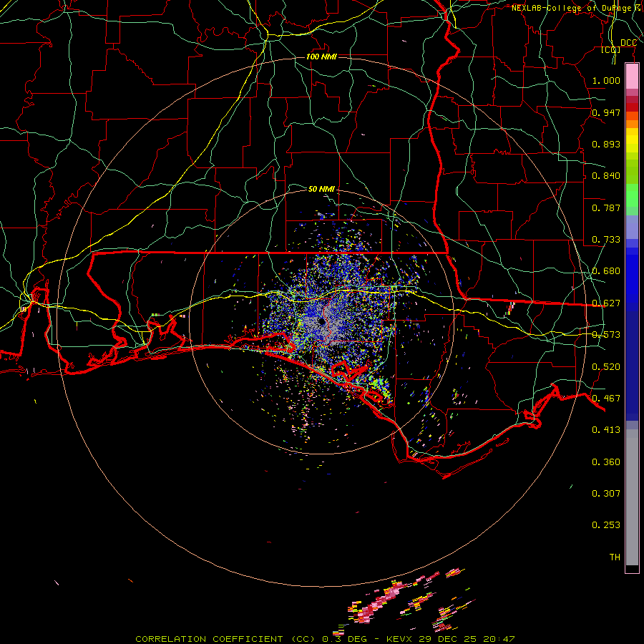The height and width of the screenshot is (644, 644).
Task: Pick the lavender segment of the color scale
Action: 632,227
